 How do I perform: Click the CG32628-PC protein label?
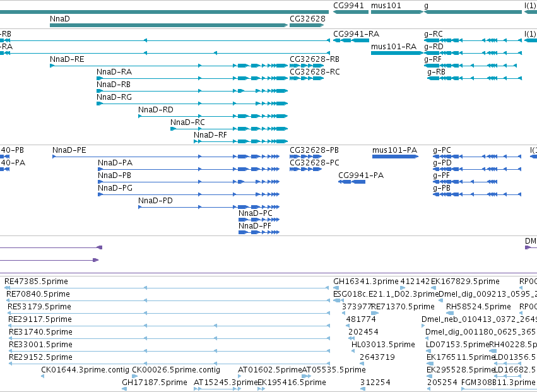pos(314,163)
